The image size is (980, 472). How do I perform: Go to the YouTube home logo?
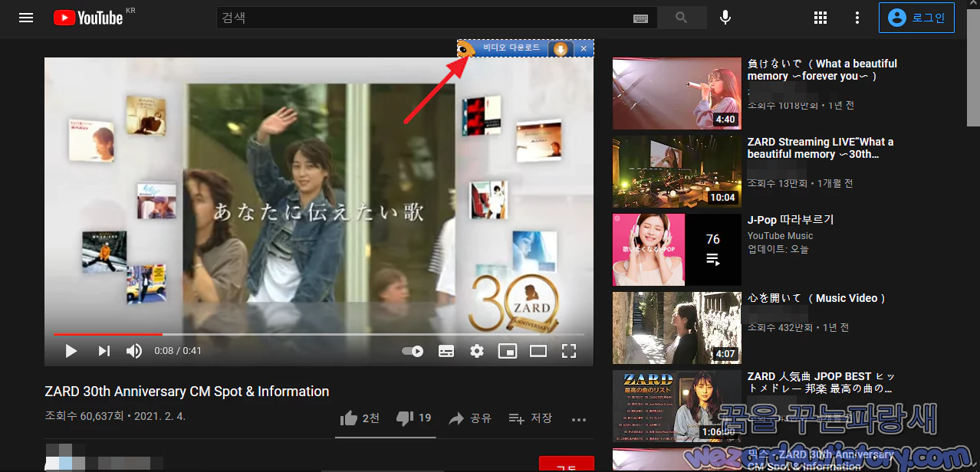88,18
